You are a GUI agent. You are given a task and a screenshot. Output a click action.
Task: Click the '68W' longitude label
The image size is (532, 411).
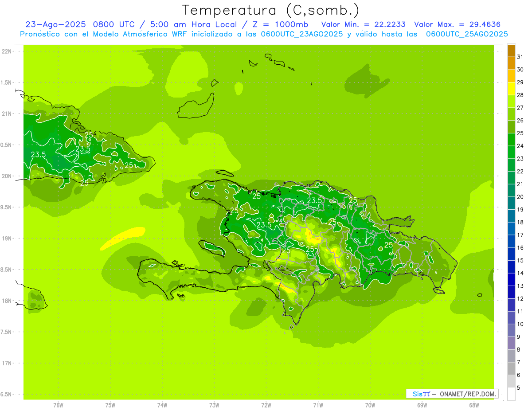click(474, 405)
